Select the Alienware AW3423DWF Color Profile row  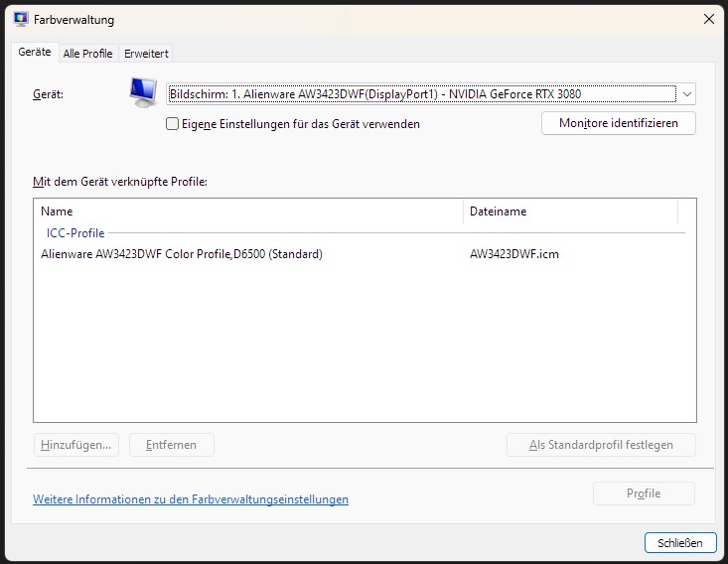coord(364,254)
